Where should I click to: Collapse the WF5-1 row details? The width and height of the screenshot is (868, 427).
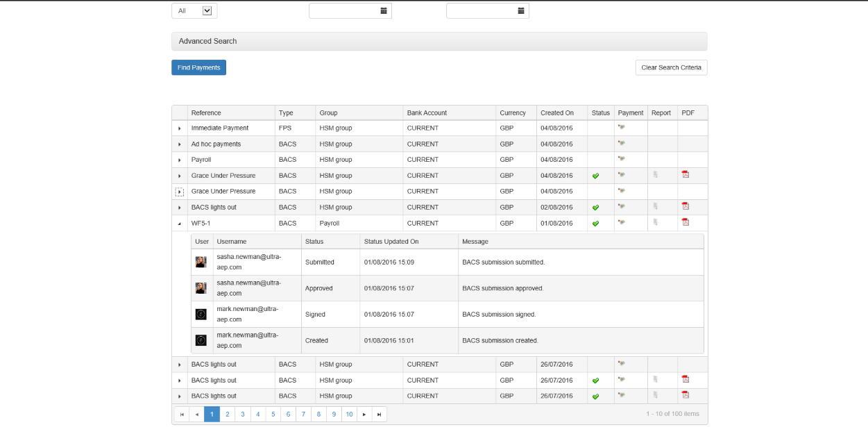[180, 224]
